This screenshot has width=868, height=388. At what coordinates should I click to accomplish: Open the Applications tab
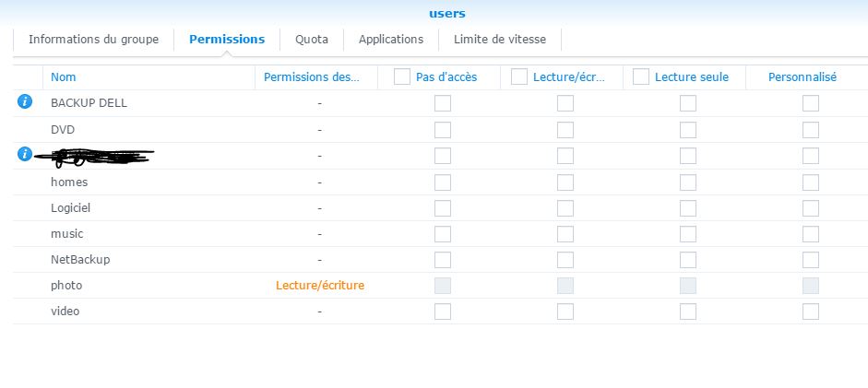391,40
